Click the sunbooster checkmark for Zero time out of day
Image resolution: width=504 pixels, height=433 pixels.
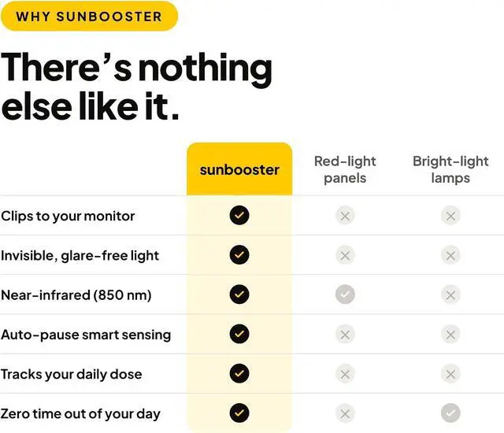click(239, 413)
